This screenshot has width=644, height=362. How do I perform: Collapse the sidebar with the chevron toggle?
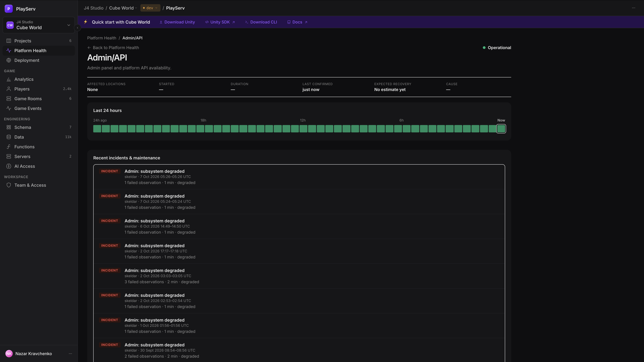77,28
